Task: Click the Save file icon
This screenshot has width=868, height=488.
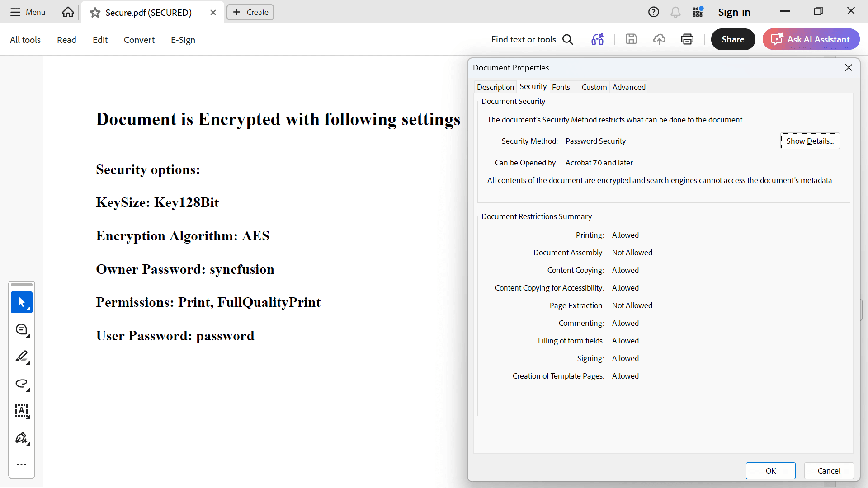Action: [631, 39]
